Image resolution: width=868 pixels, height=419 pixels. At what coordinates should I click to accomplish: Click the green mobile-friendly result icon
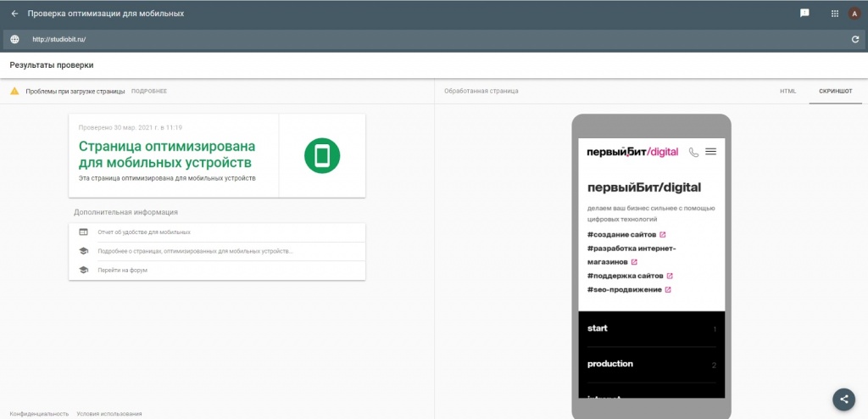(x=322, y=155)
